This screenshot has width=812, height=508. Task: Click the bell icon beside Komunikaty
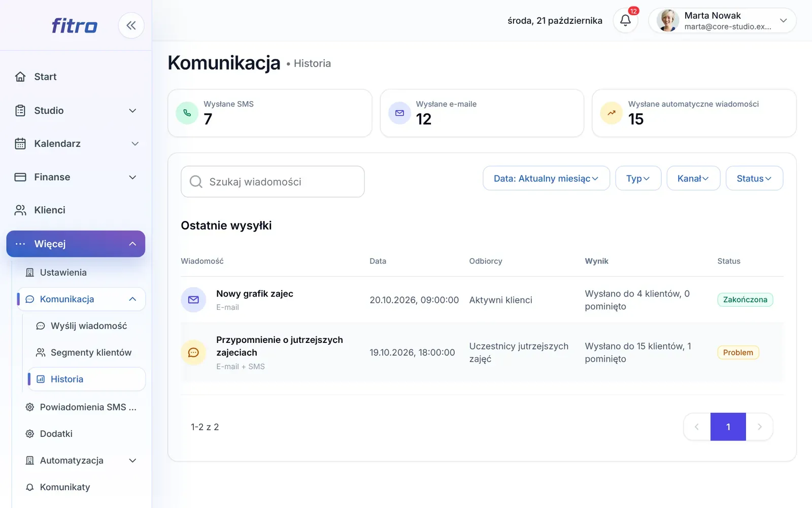pyautogui.click(x=30, y=487)
